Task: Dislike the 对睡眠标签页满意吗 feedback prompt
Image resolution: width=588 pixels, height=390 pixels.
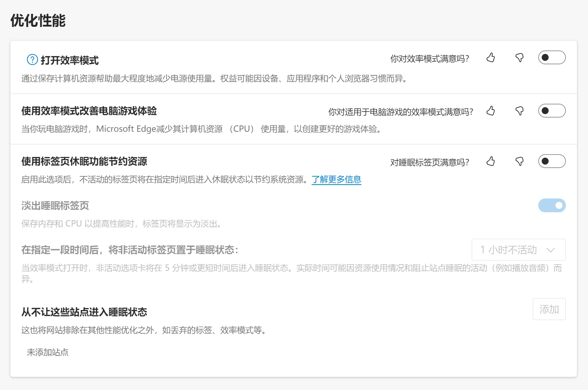Action: tap(519, 161)
